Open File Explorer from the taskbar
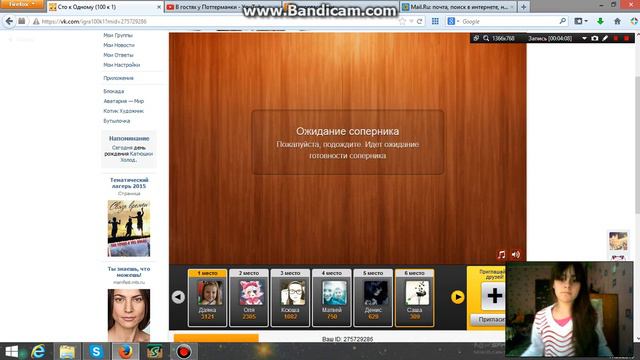 click(x=67, y=352)
